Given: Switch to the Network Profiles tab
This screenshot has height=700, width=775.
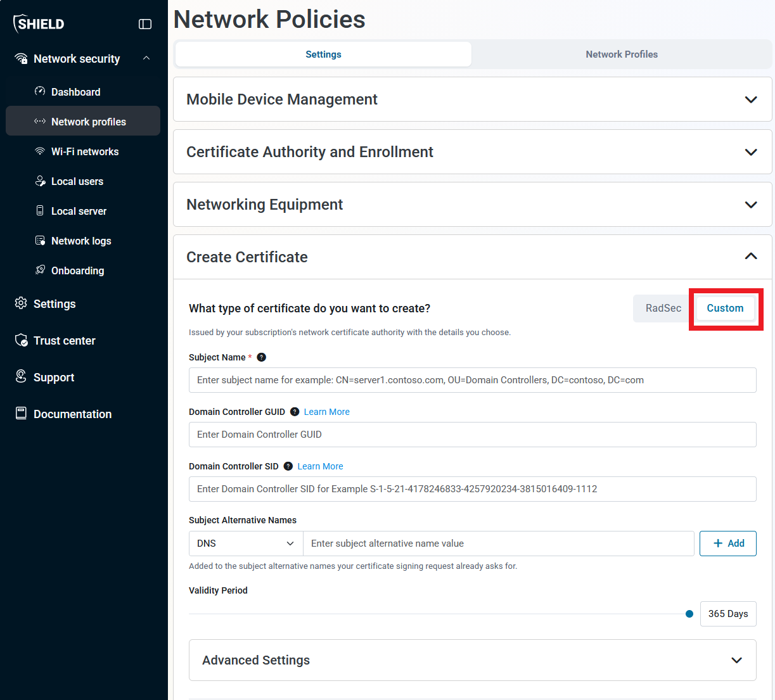Looking at the screenshot, I should click(x=622, y=54).
